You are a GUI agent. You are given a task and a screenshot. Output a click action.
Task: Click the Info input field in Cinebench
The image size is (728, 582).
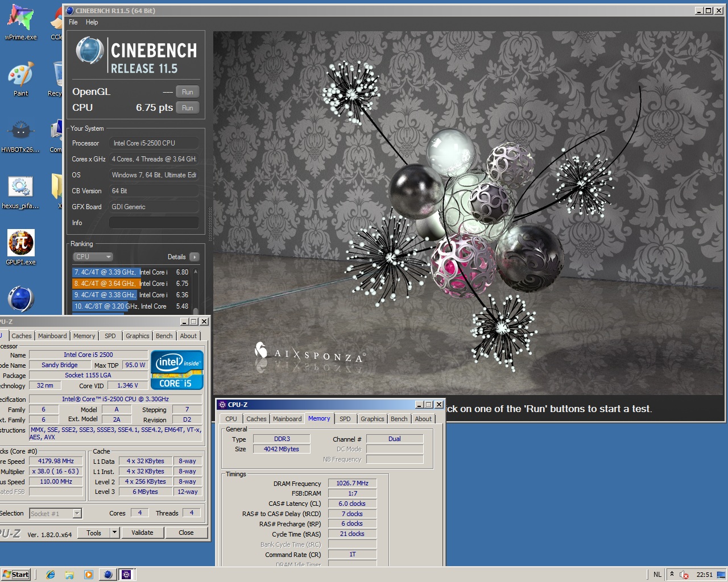(x=154, y=223)
